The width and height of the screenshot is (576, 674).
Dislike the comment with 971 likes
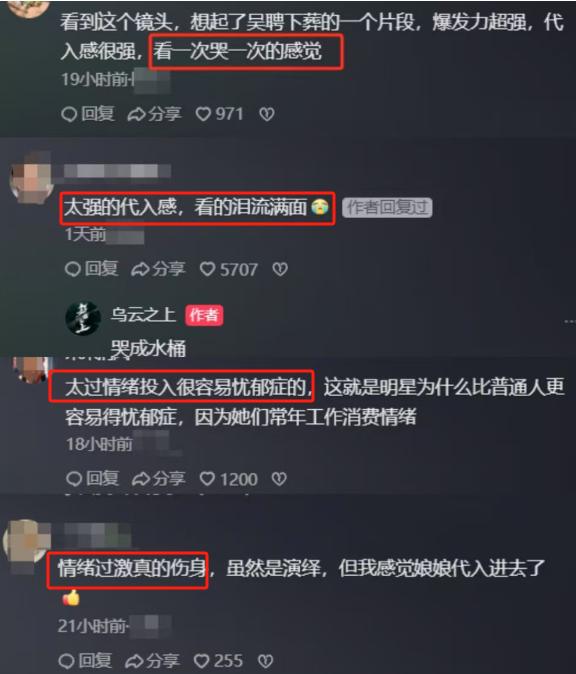tap(267, 114)
